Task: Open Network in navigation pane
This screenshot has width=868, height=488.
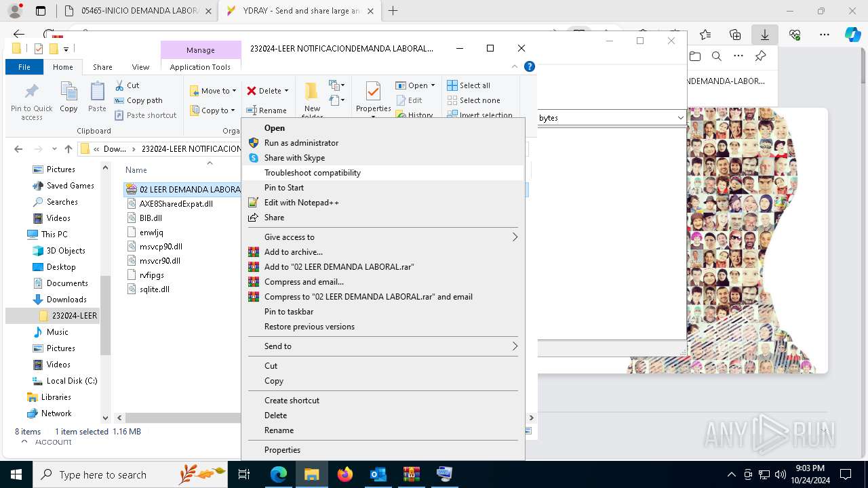Action: tap(56, 413)
